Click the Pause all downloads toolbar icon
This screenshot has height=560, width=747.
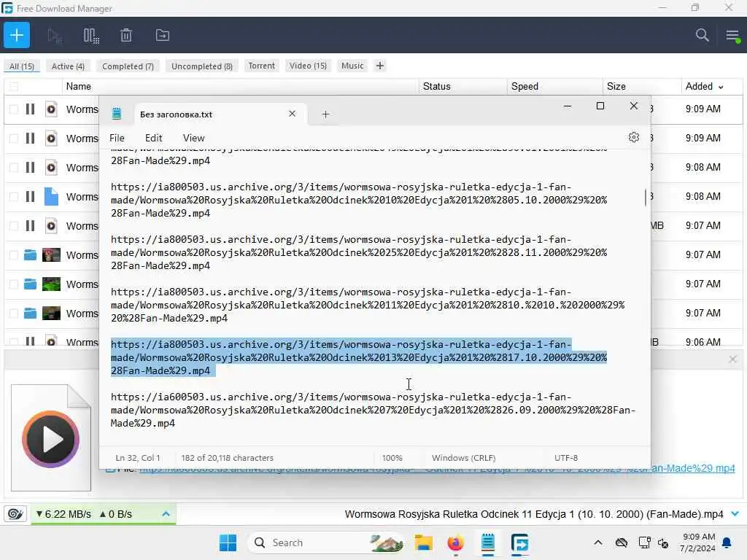tap(91, 36)
